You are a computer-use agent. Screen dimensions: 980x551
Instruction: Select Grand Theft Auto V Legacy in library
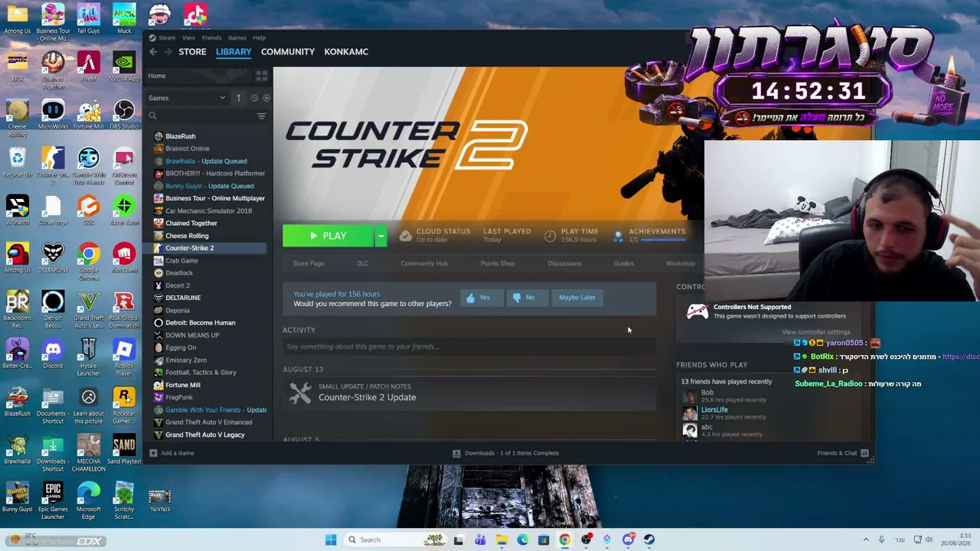205,435
